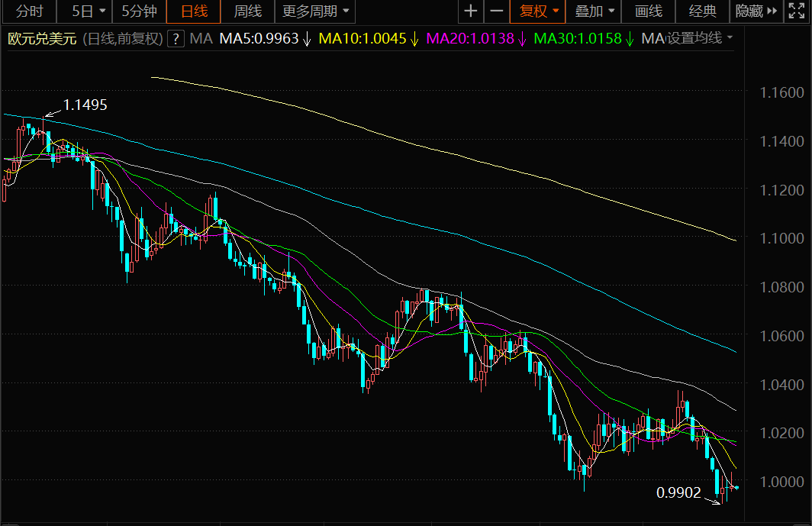Toggle fullscreen with the expand-arrows icon
812x526 pixels.
[797, 11]
